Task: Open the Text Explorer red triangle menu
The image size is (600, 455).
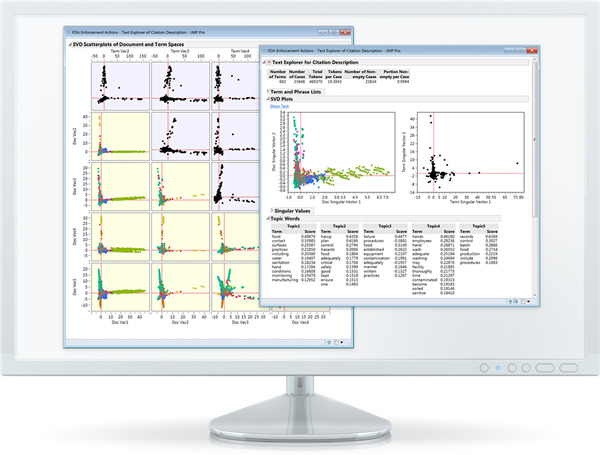Action: (269, 61)
